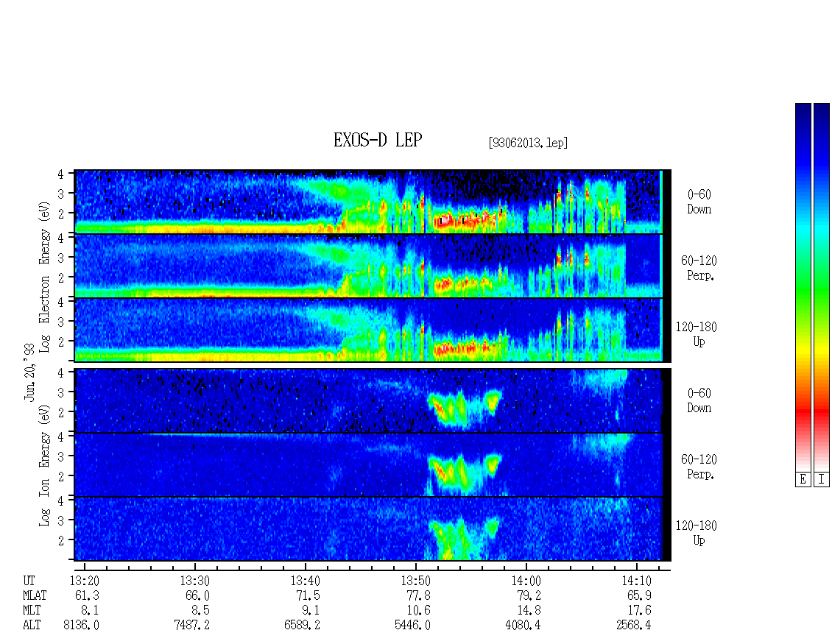
Task: Select the MLAT row header
Action: [35, 595]
